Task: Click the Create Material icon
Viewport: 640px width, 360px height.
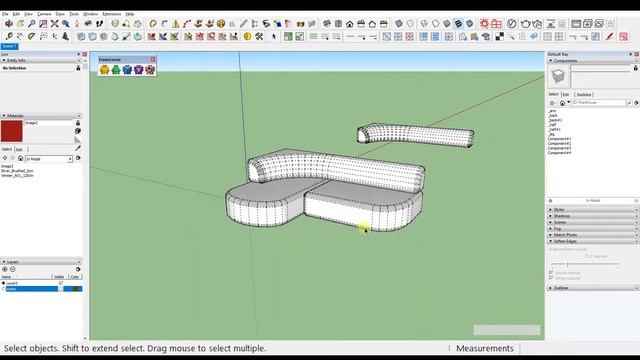Action: point(78,131)
